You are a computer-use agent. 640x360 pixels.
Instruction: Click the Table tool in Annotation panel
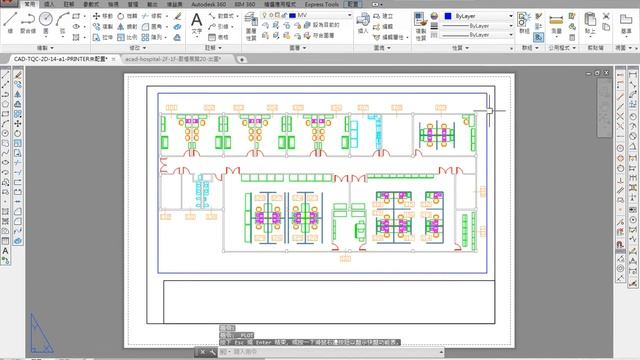coord(218,37)
